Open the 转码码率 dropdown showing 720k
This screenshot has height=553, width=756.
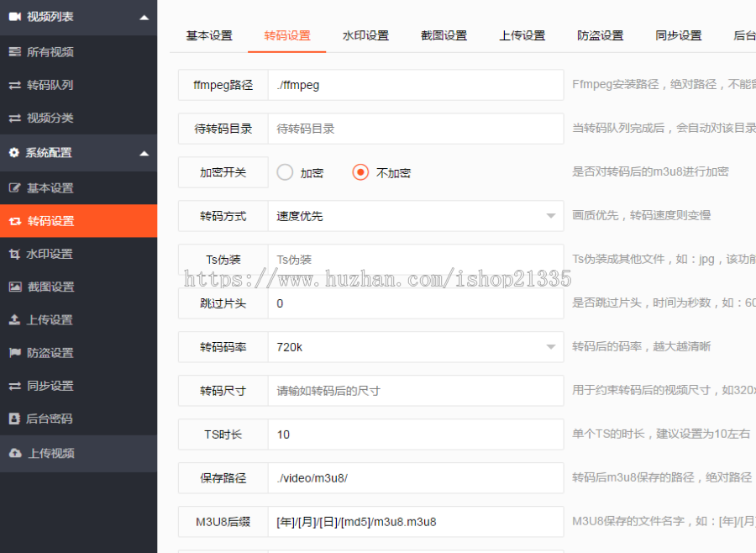(416, 347)
